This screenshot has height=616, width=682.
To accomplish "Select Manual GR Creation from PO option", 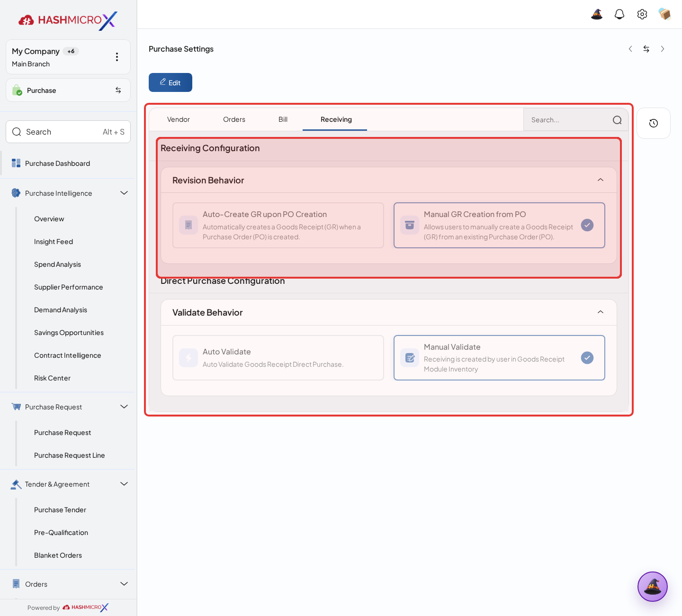I will pyautogui.click(x=499, y=225).
